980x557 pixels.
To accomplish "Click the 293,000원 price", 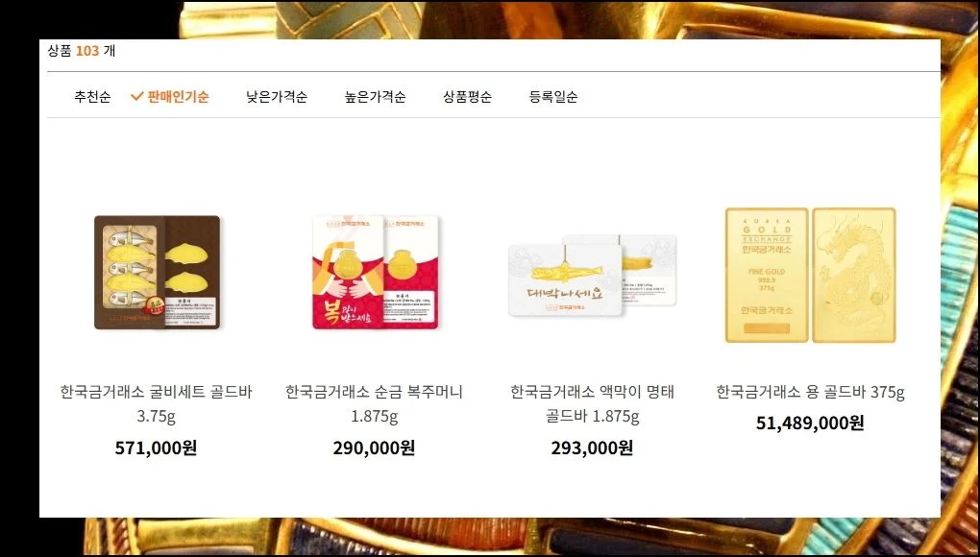I will (x=592, y=448).
